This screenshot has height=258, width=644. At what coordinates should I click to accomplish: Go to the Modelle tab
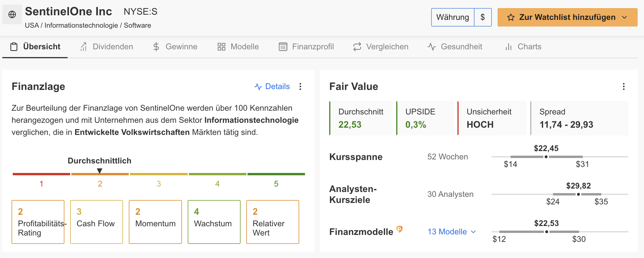pos(238,47)
